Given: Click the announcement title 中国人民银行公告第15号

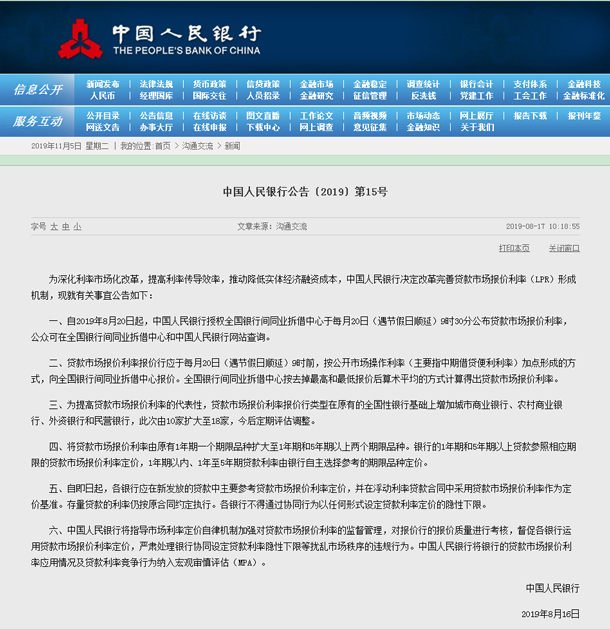Looking at the screenshot, I should pos(305,192).
